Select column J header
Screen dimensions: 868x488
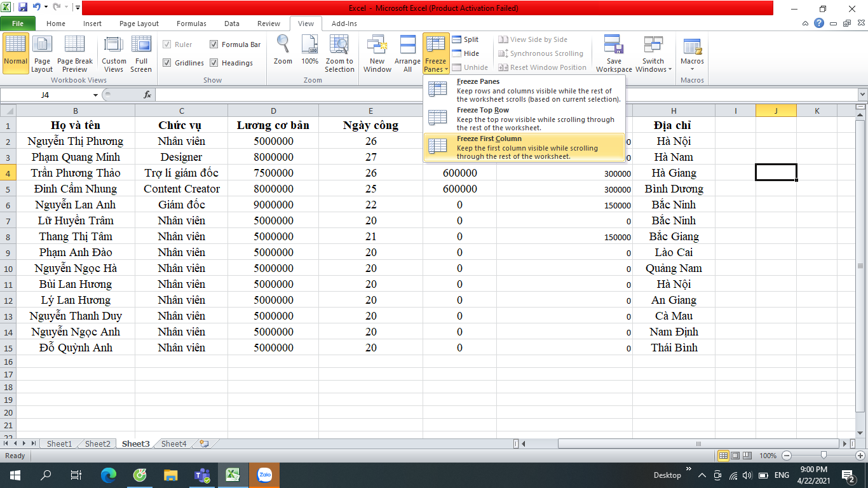click(x=776, y=111)
